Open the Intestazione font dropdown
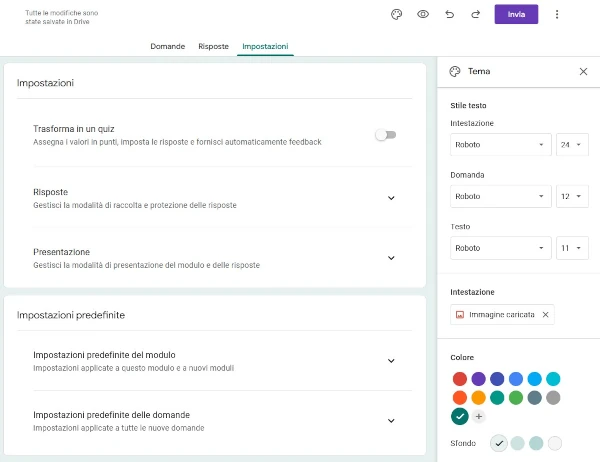 501,145
